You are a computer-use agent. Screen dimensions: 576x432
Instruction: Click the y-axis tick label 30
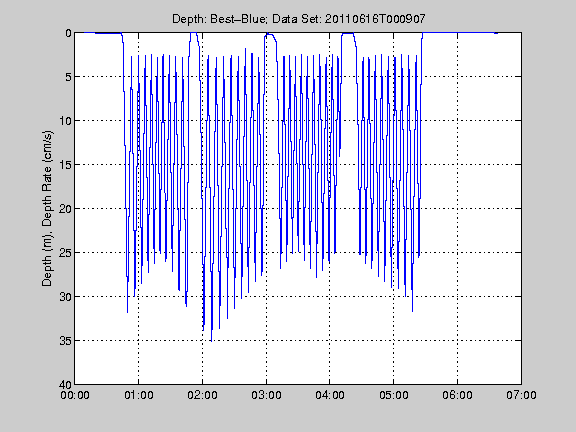tap(65, 296)
